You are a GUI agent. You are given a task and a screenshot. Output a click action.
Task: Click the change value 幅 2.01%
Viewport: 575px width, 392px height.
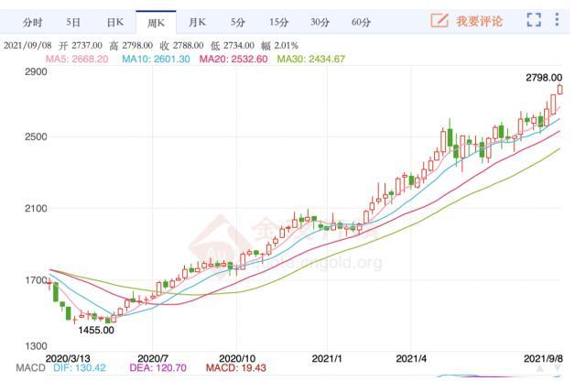[x=279, y=46]
